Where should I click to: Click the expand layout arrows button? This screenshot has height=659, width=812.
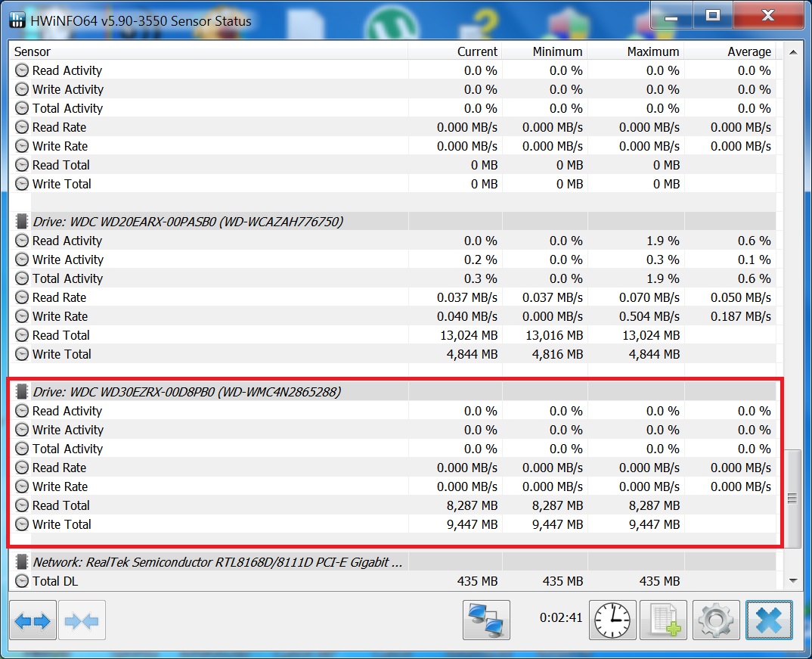[33, 620]
